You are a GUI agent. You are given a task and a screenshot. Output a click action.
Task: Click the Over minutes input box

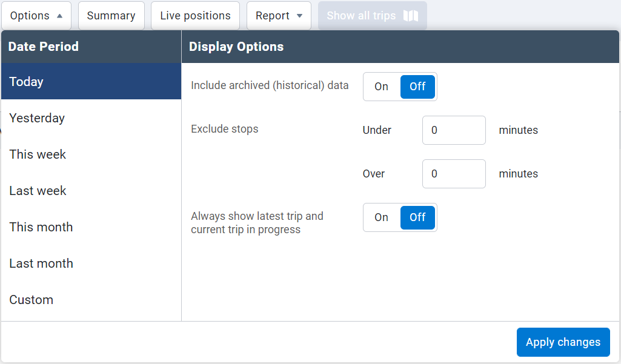[x=453, y=174]
